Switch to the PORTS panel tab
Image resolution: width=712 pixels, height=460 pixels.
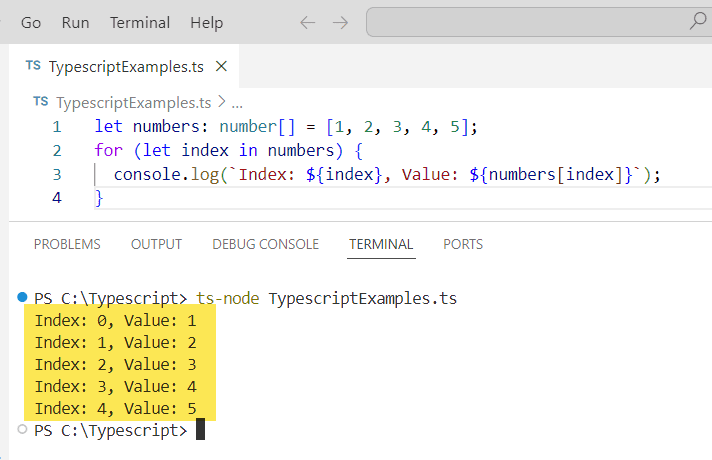pyautogui.click(x=463, y=244)
